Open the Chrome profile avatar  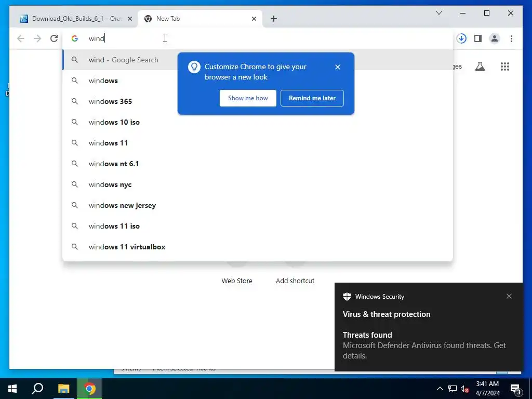[495, 38]
